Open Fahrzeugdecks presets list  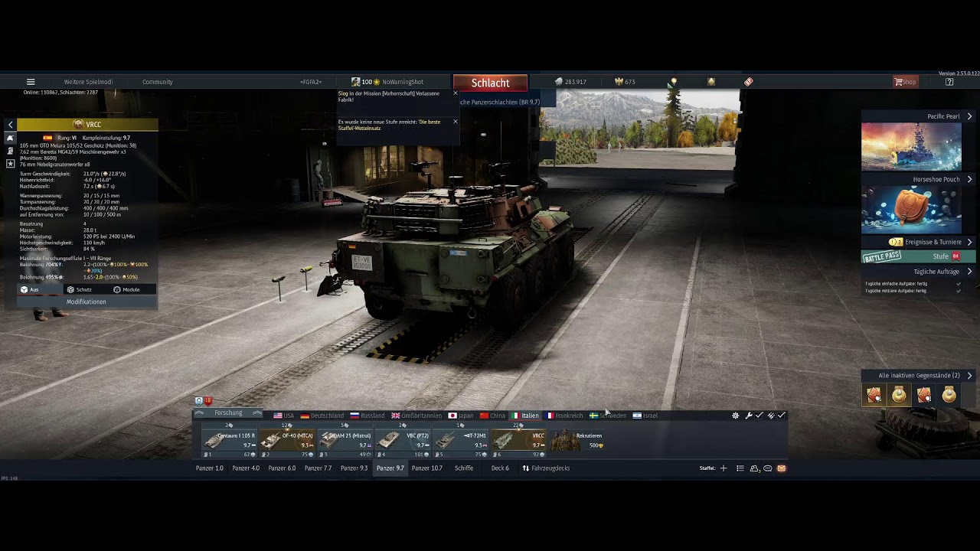pyautogui.click(x=546, y=468)
